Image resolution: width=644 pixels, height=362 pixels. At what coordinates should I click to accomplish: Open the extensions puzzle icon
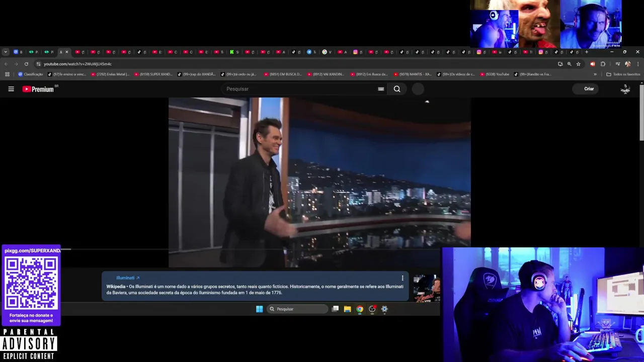pyautogui.click(x=603, y=64)
